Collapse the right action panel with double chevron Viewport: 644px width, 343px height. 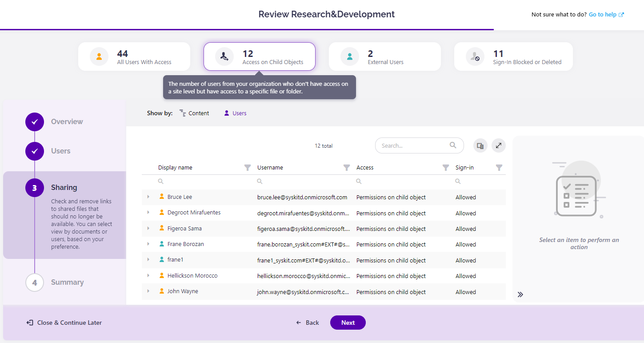(520, 294)
